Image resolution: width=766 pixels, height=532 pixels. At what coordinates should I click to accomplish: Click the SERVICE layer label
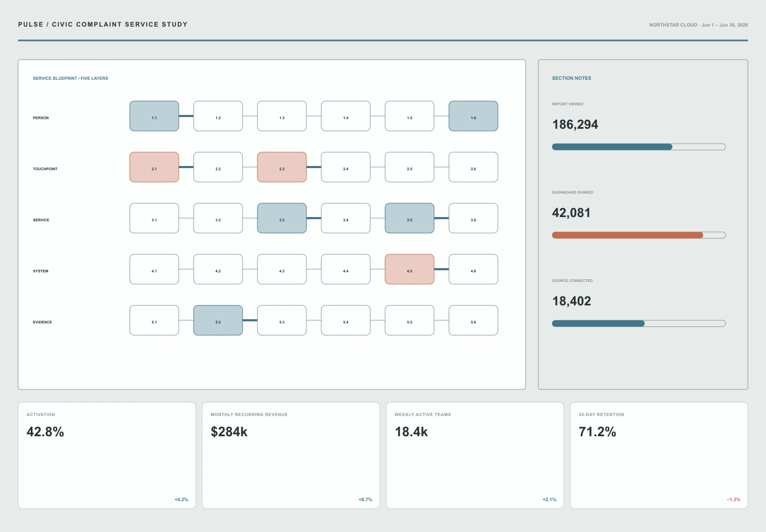[41, 220]
